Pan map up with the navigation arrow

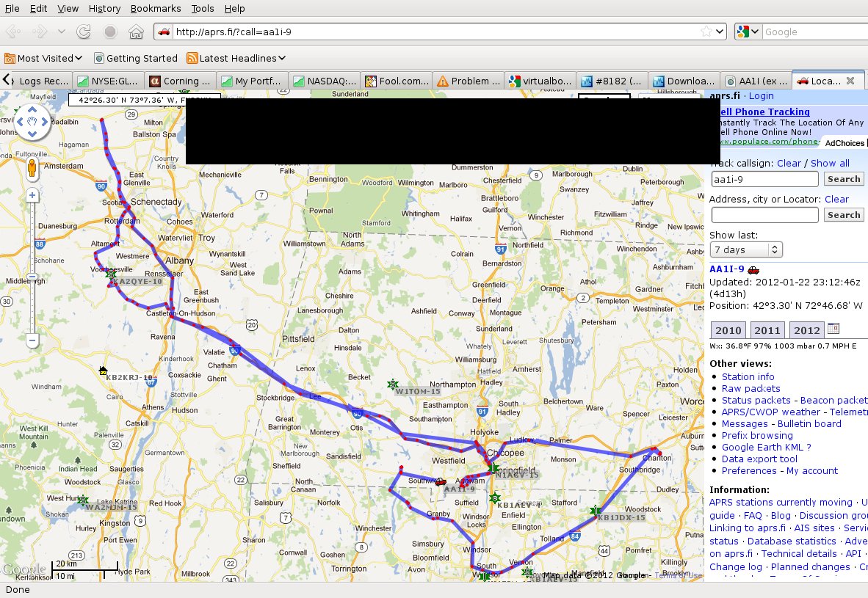[x=32, y=111]
